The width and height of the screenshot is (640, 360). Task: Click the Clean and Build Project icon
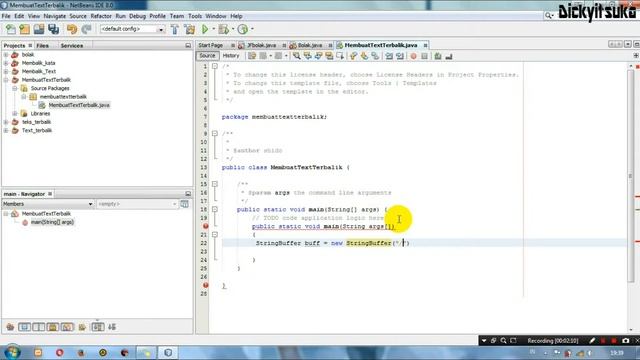coord(190,29)
